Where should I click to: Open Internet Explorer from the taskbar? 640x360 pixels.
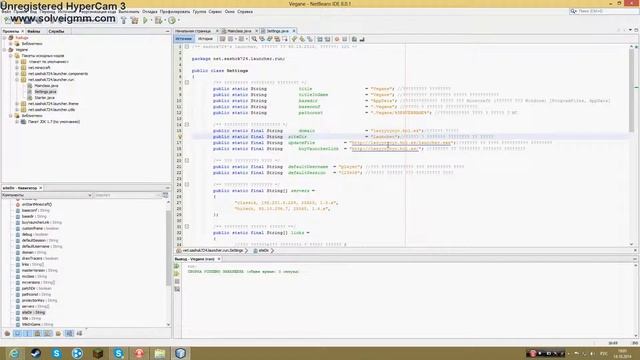pos(14,353)
